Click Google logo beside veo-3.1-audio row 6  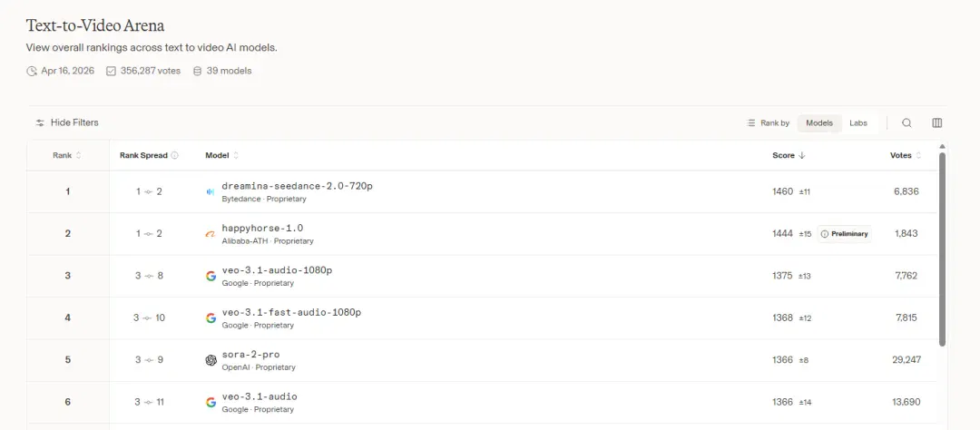[211, 402]
